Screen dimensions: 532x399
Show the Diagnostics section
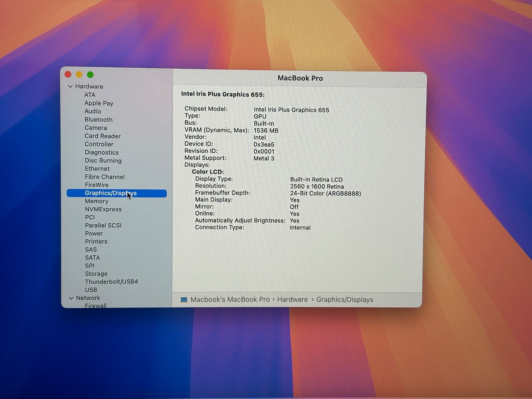coord(102,152)
